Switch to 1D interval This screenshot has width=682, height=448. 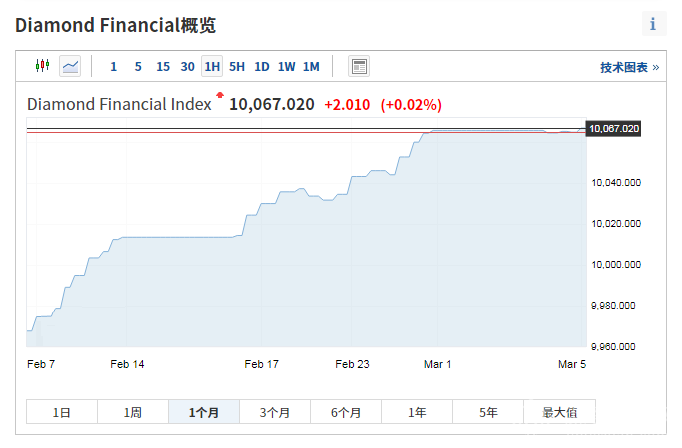tap(262, 67)
